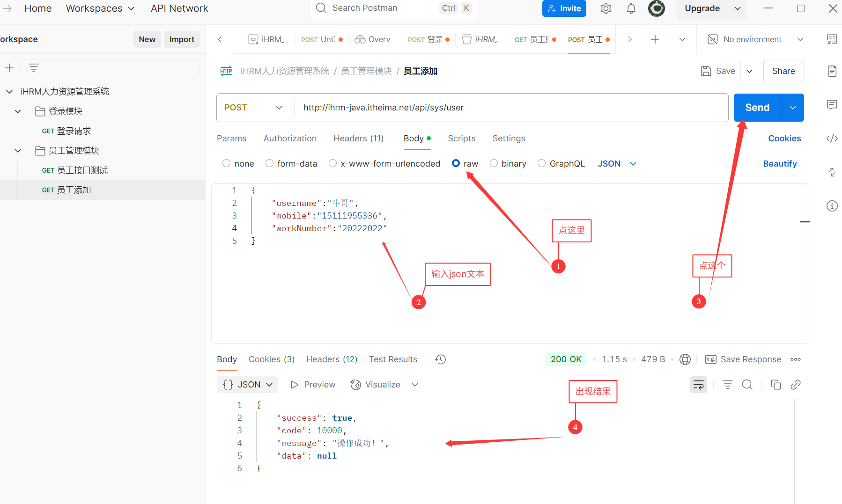Viewport: 842px width, 504px height.
Task: Click the Share button
Action: (x=783, y=71)
